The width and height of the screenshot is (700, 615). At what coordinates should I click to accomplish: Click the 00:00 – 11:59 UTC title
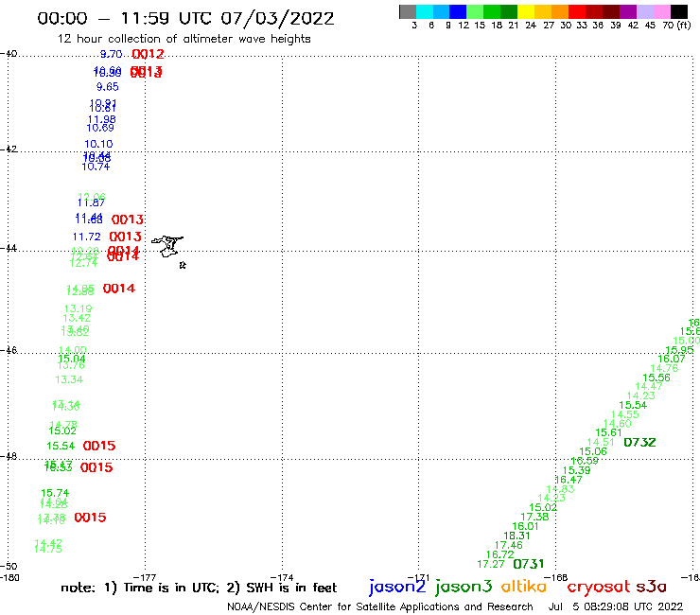pyautogui.click(x=185, y=19)
